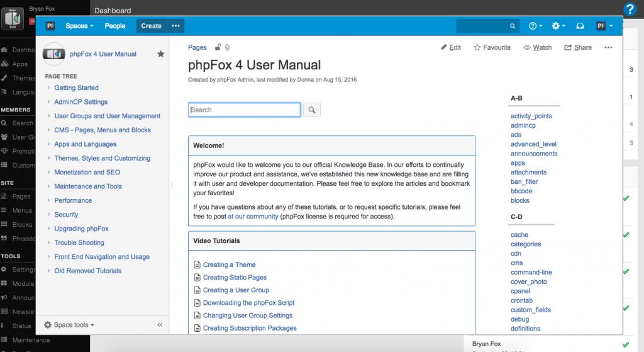Click the notifications tray icon

tap(580, 26)
